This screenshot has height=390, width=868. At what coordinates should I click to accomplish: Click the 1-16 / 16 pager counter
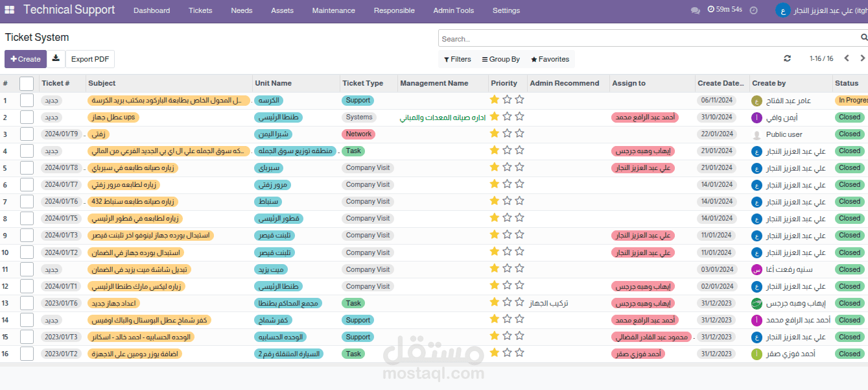821,58
